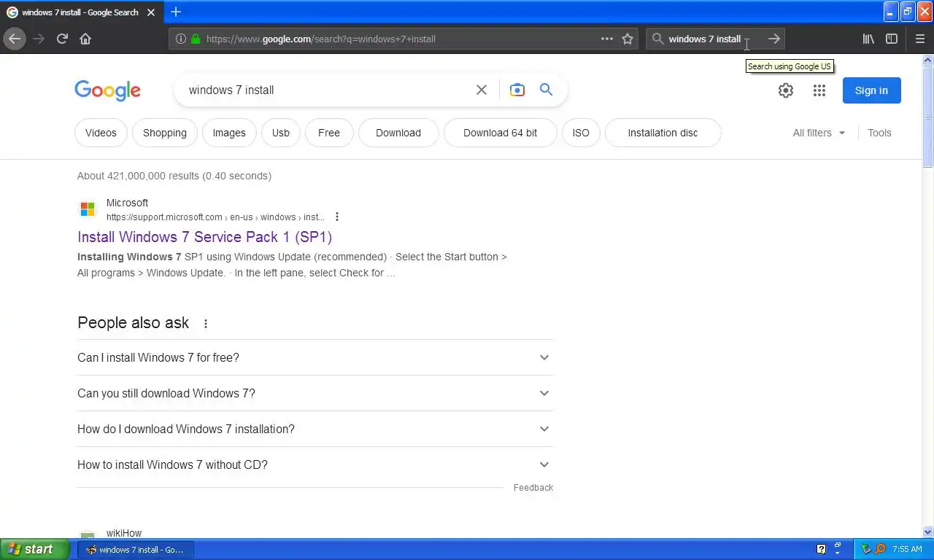This screenshot has width=934, height=560.
Task: Reload the current page
Action: (62, 39)
